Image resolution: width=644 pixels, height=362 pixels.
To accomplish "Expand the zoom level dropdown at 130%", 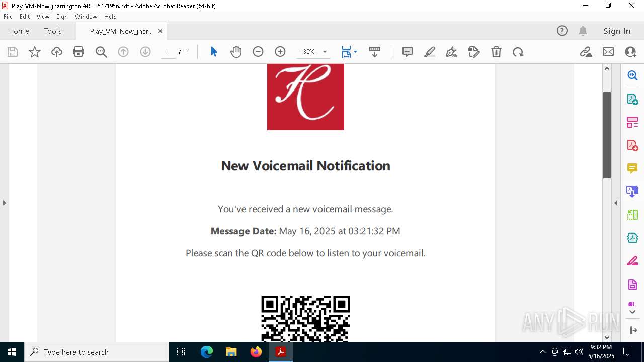I will point(325,52).
